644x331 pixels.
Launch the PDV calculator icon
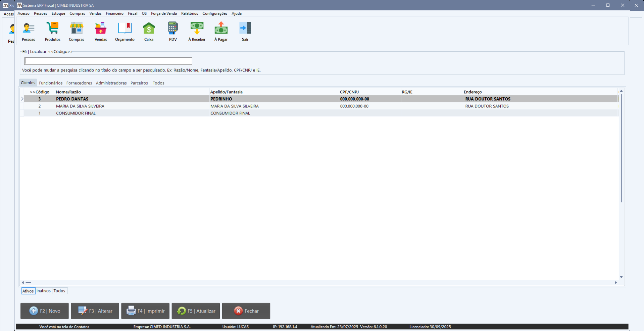pyautogui.click(x=173, y=29)
